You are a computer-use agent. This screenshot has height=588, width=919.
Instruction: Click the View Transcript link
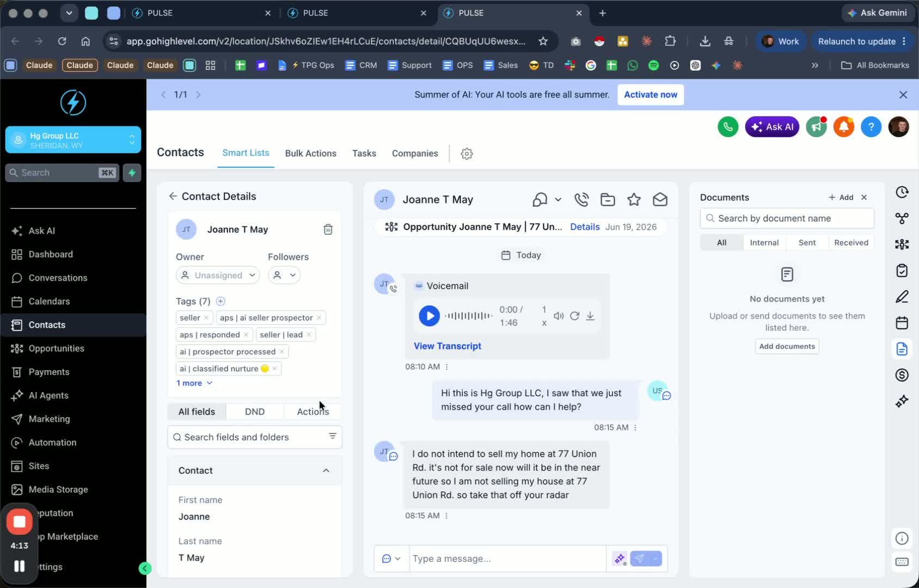pos(448,346)
